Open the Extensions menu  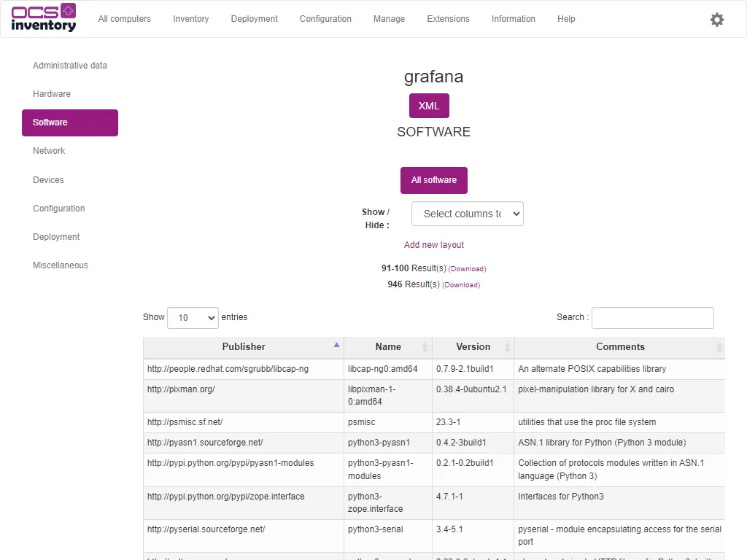(448, 19)
